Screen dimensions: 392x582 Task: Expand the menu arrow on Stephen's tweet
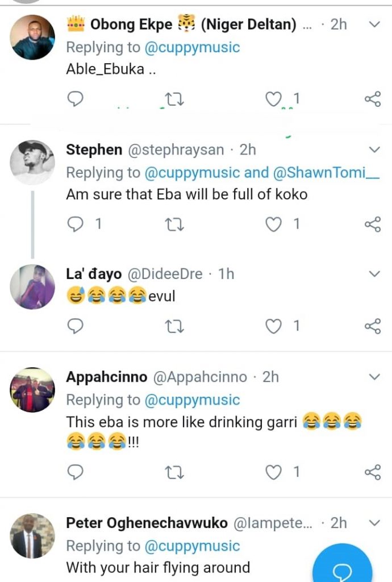(x=374, y=149)
